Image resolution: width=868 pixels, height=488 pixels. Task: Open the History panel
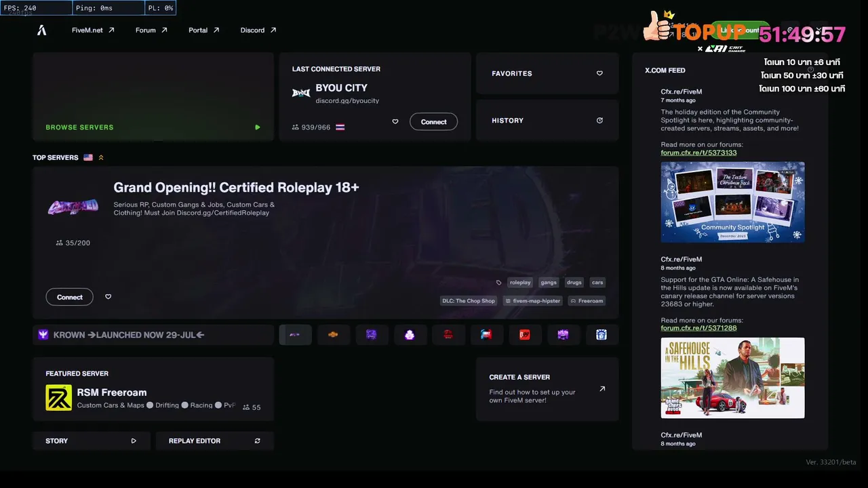coord(547,121)
